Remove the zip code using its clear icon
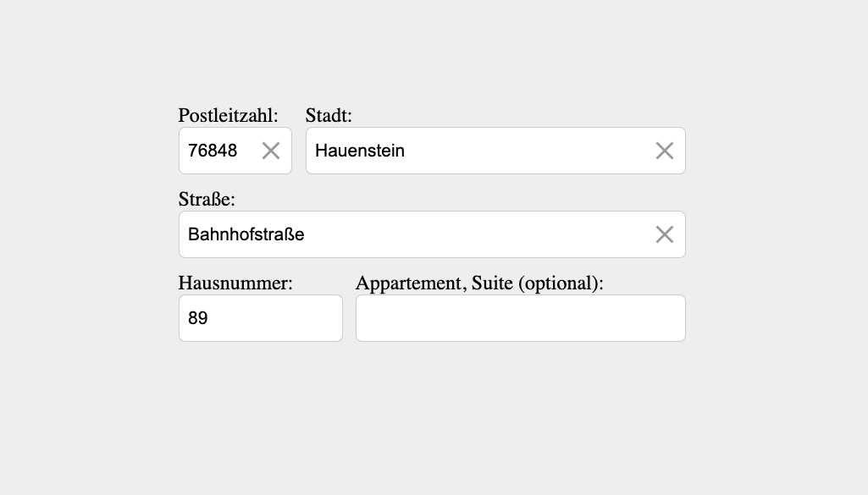The height and width of the screenshot is (495, 868). click(x=271, y=150)
